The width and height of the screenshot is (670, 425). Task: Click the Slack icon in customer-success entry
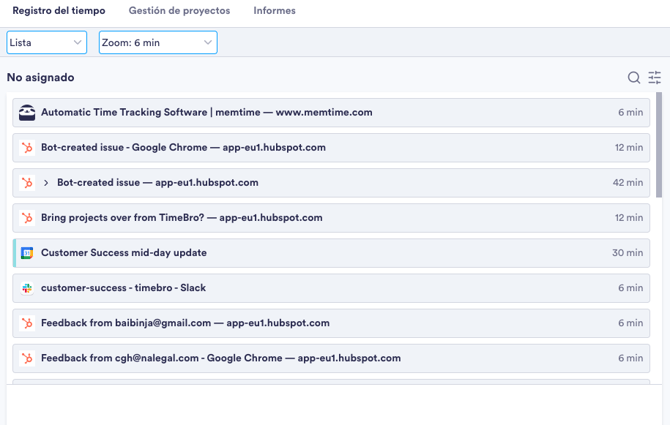click(27, 288)
